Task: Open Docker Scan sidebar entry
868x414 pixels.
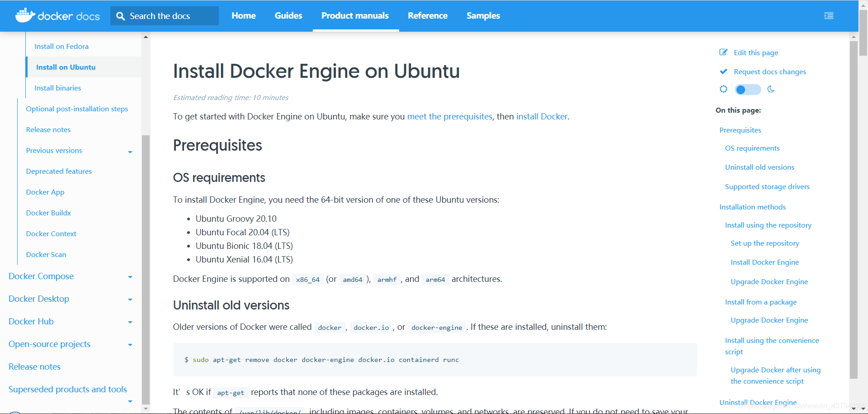Action: pyautogui.click(x=46, y=254)
